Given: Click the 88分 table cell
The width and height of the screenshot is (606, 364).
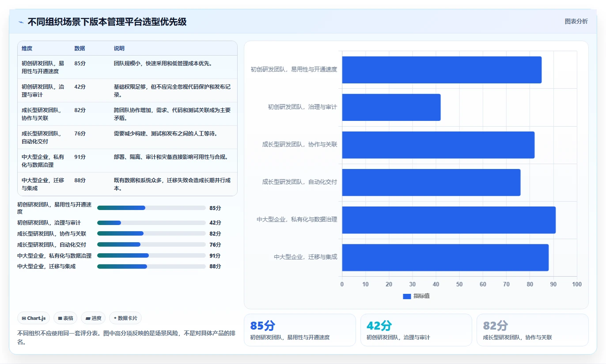Looking at the screenshot, I should point(80,180).
